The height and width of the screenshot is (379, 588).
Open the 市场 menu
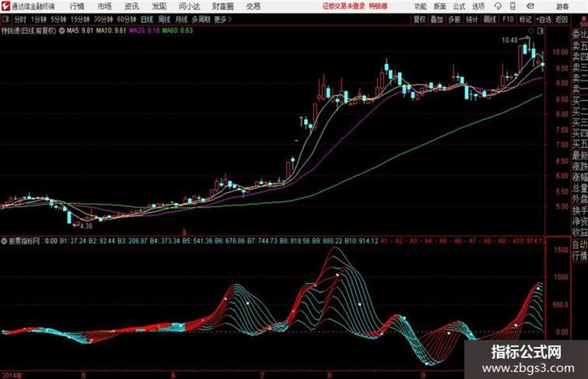coord(105,6)
